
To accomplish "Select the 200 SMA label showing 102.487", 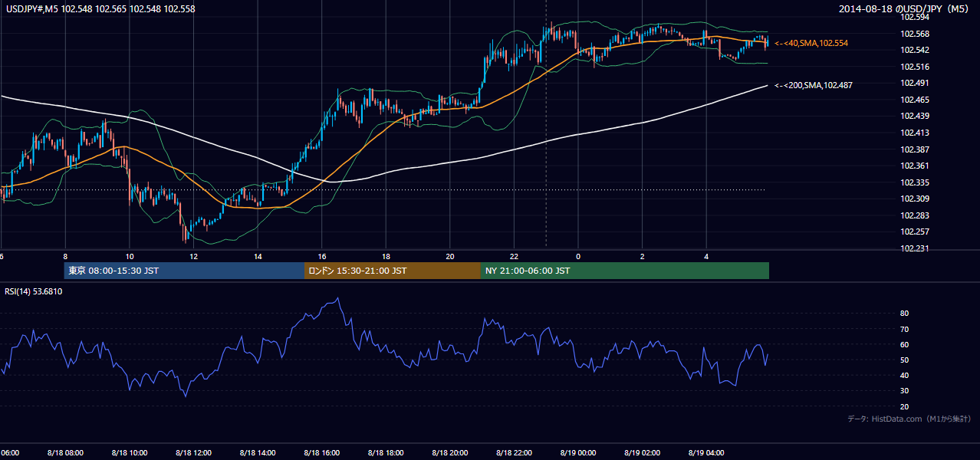I will 814,85.
